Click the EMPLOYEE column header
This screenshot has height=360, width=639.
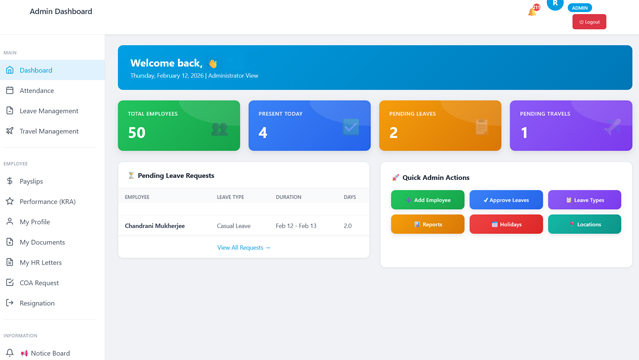[x=137, y=197]
